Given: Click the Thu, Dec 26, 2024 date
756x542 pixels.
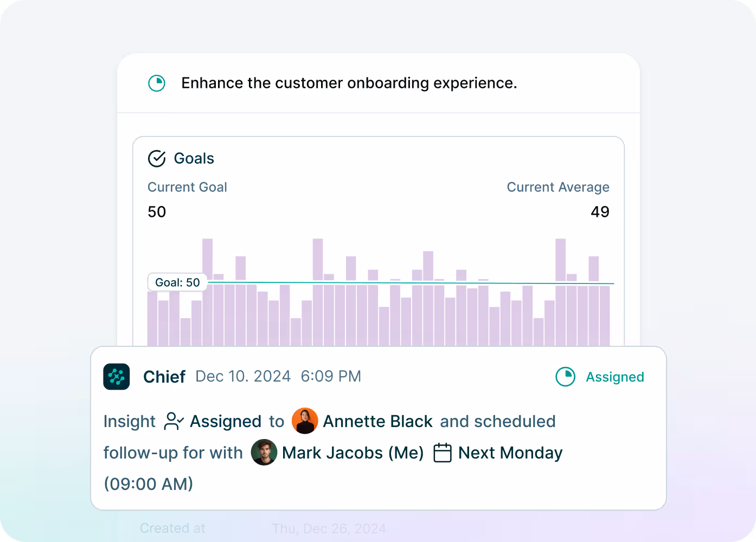Looking at the screenshot, I should click(x=329, y=528).
